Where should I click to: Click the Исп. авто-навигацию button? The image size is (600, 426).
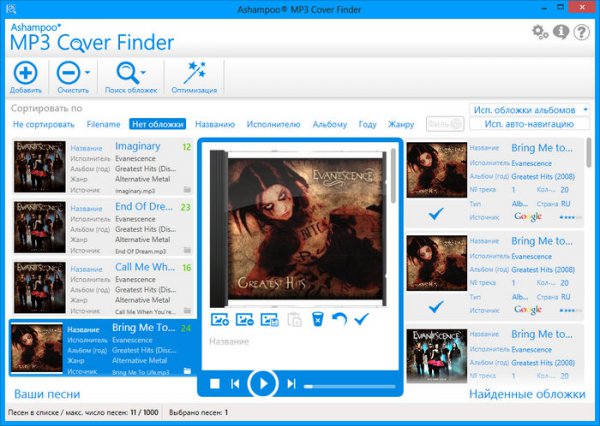coord(529,124)
